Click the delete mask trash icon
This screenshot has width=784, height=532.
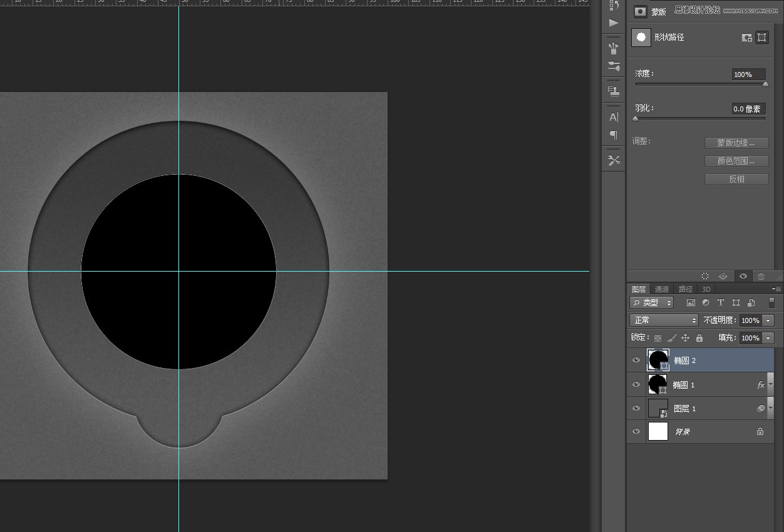[761, 276]
